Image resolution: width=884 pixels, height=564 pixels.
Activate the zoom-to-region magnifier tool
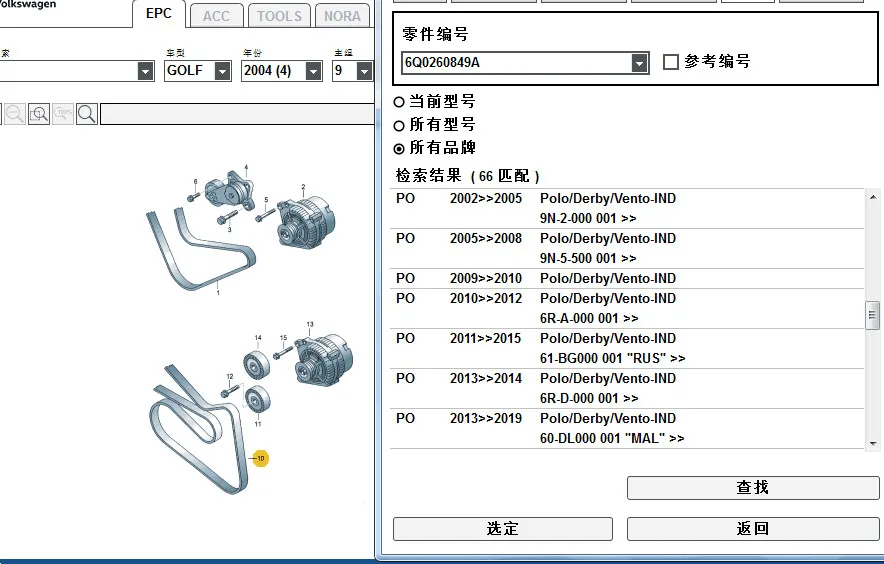point(39,114)
